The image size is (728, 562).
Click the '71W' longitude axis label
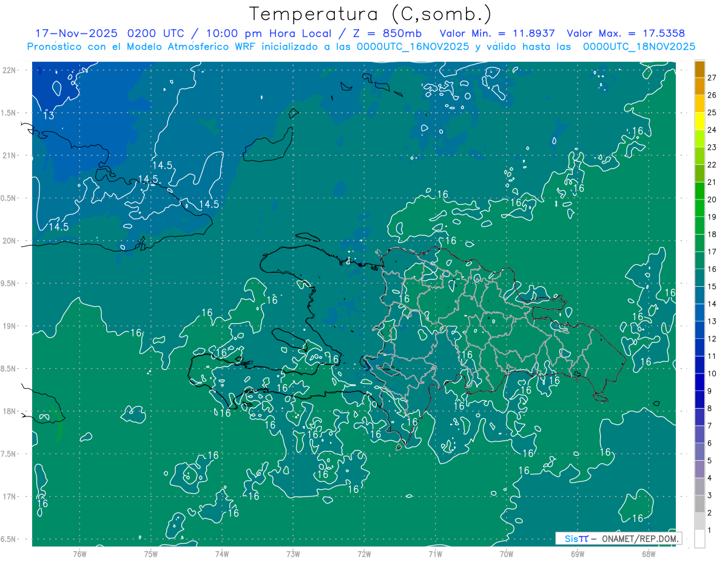pos(435,554)
